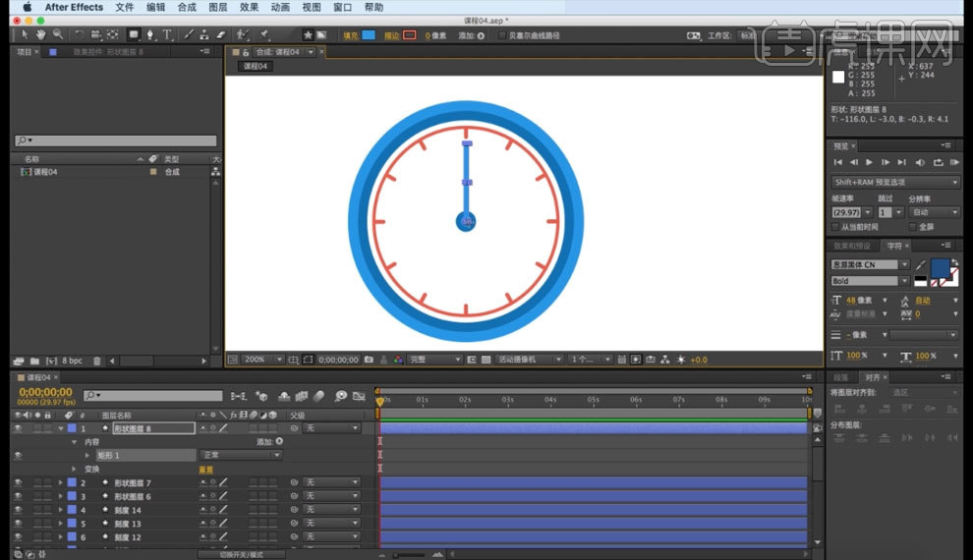Select the Roto Brush tool
Viewport: 973px width, 560px height.
click(x=243, y=34)
